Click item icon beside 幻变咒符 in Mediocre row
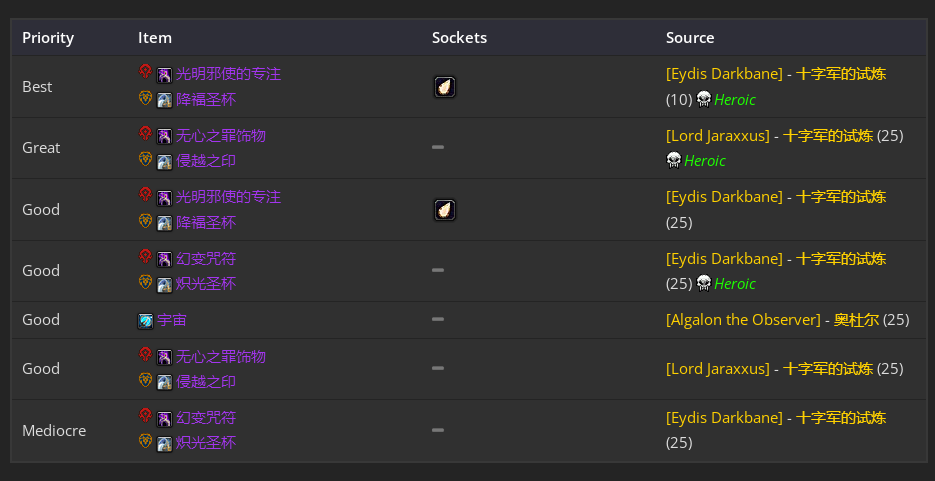 pos(164,418)
